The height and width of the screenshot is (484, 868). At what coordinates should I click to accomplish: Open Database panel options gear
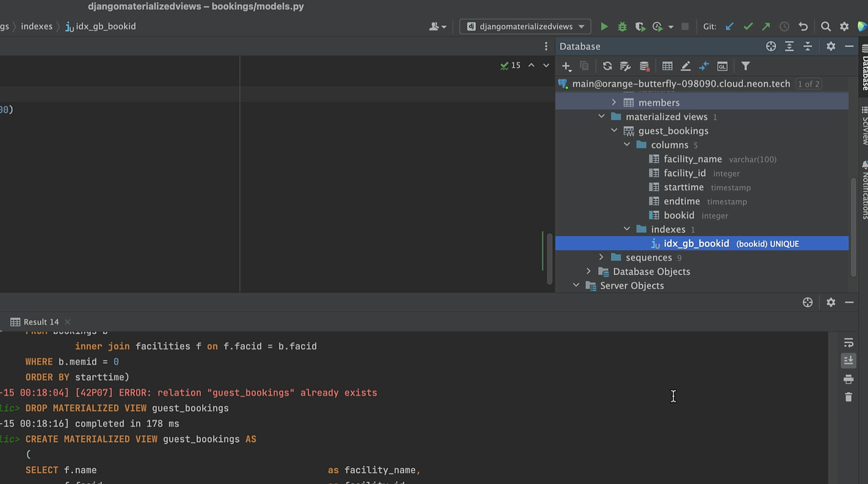point(831,46)
